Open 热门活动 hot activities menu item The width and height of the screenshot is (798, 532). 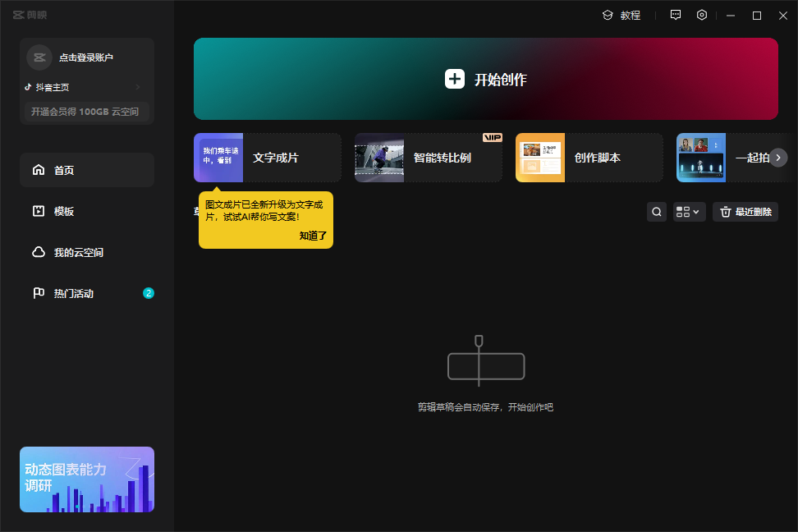click(x=87, y=293)
